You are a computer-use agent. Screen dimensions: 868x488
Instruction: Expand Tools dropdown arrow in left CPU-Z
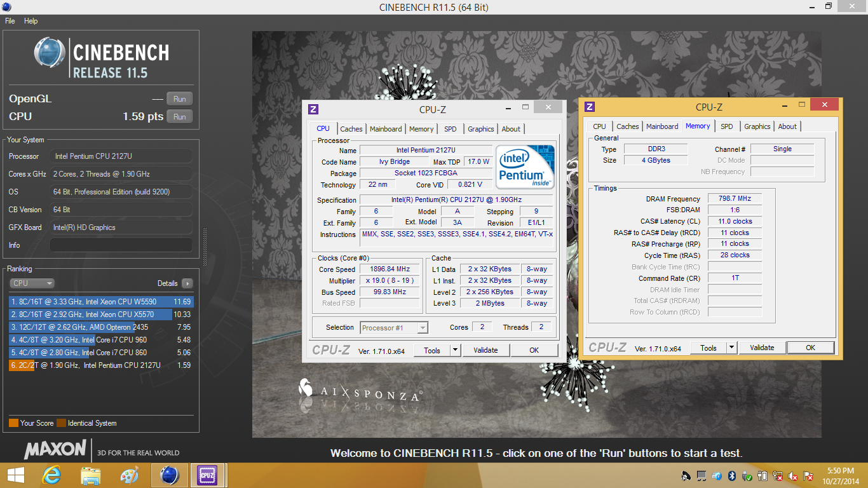456,350
